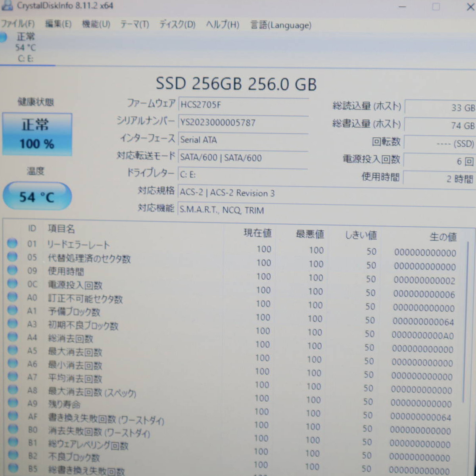Click the firmware field HCS2705F
Viewport: 476px width, 476px height.
pyautogui.click(x=243, y=105)
